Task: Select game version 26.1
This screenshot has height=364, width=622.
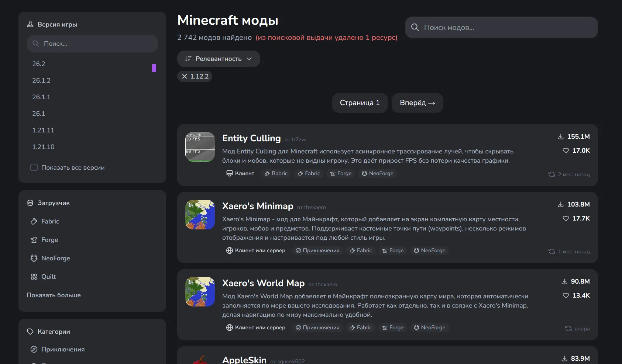Action: (39, 114)
